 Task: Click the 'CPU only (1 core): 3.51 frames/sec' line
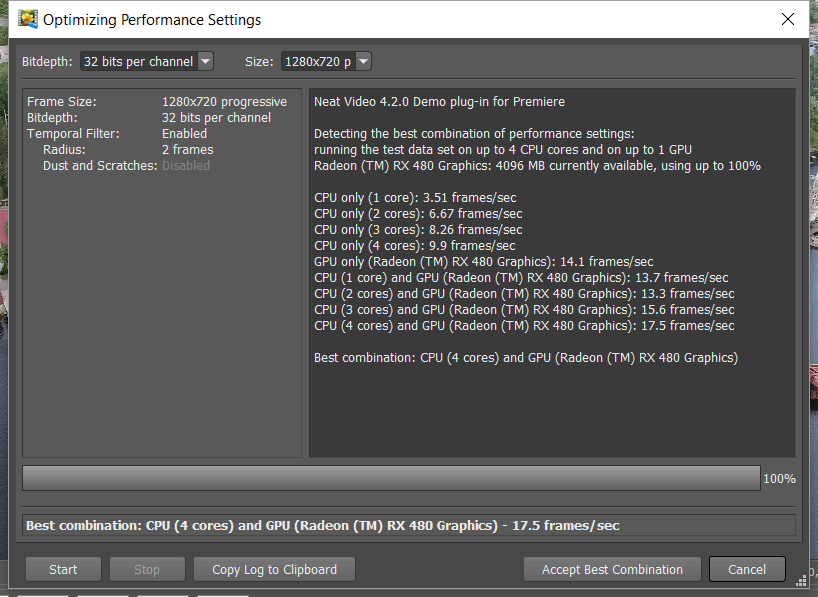pyautogui.click(x=415, y=198)
